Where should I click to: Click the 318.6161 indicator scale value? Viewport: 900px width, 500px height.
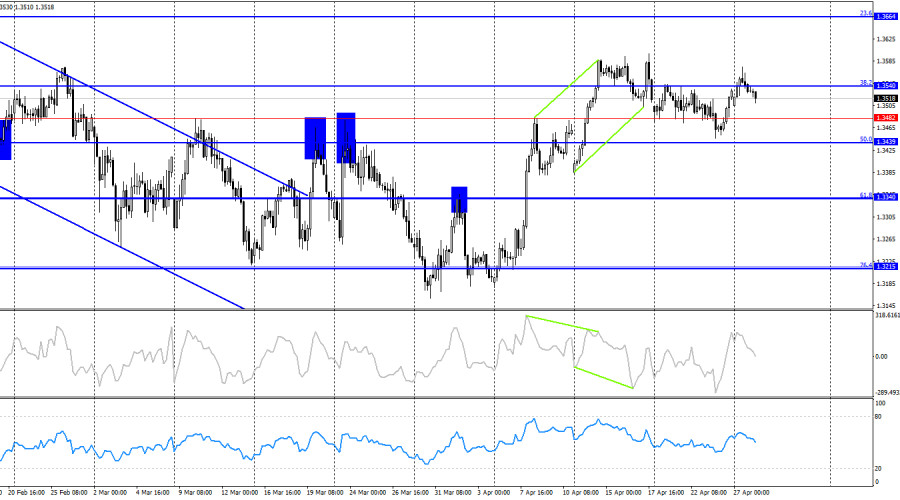click(887, 316)
